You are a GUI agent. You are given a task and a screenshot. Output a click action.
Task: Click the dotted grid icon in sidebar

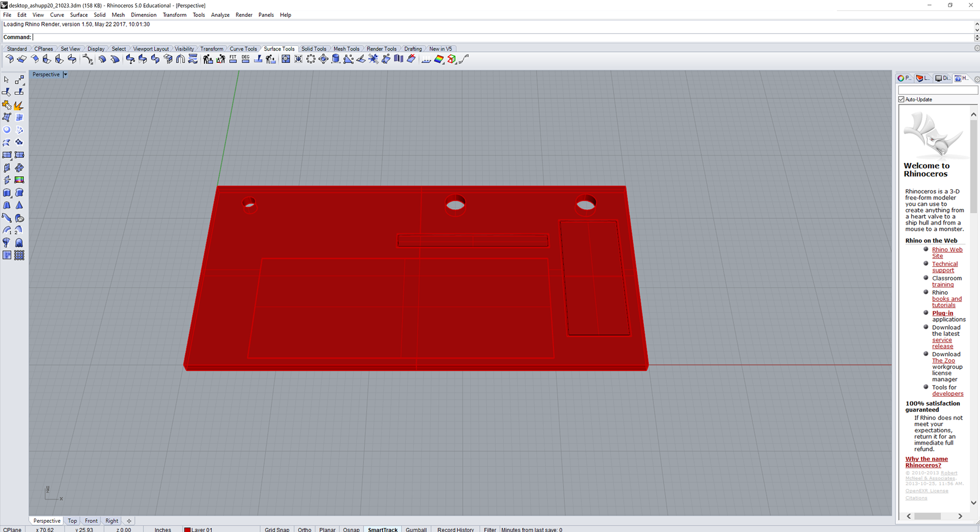tap(19, 255)
